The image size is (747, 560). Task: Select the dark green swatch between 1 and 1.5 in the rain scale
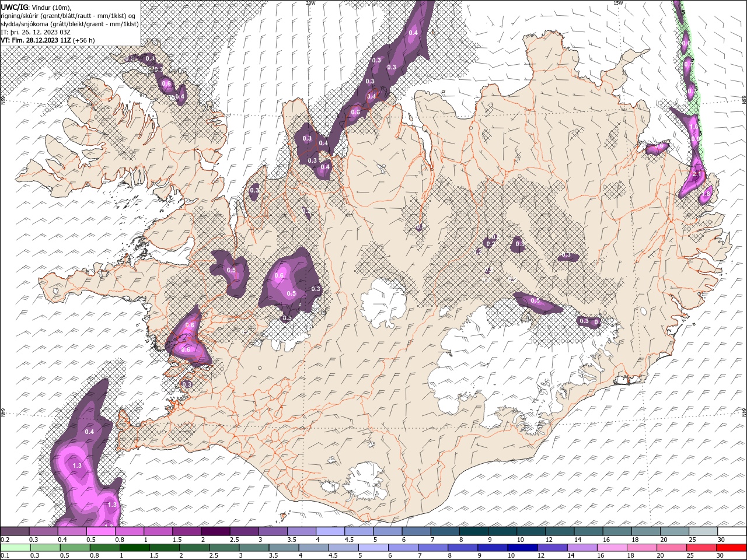click(x=134, y=548)
